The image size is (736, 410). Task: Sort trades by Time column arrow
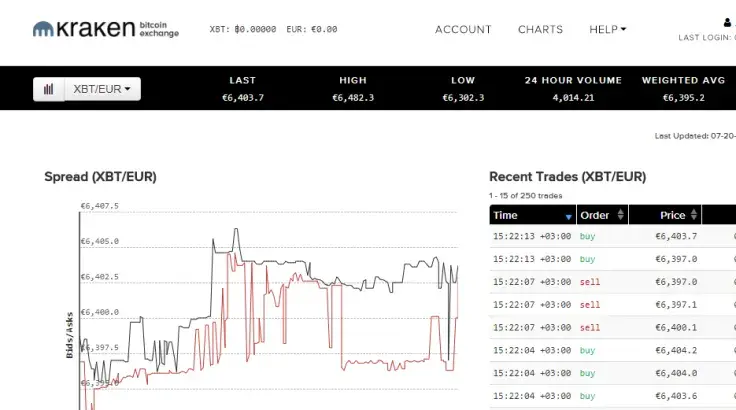tap(568, 217)
